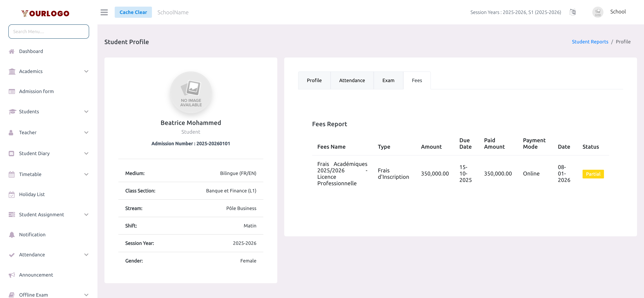Image resolution: width=644 pixels, height=298 pixels.
Task: Open the Student Reports breadcrumb link
Action: click(590, 41)
